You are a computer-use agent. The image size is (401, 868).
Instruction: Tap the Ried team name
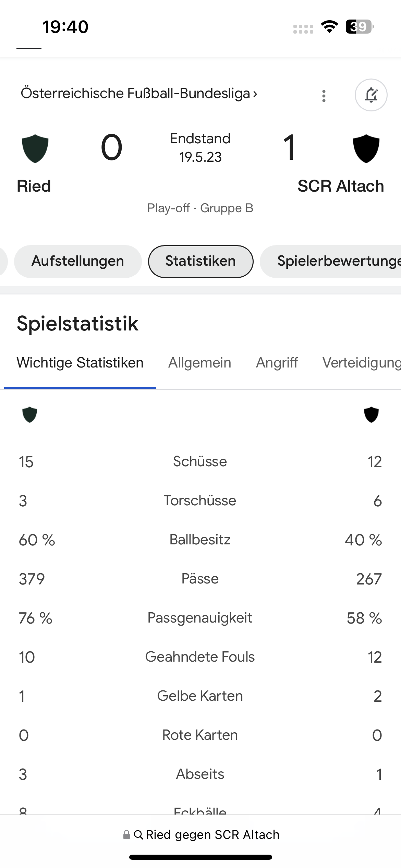pyautogui.click(x=34, y=186)
